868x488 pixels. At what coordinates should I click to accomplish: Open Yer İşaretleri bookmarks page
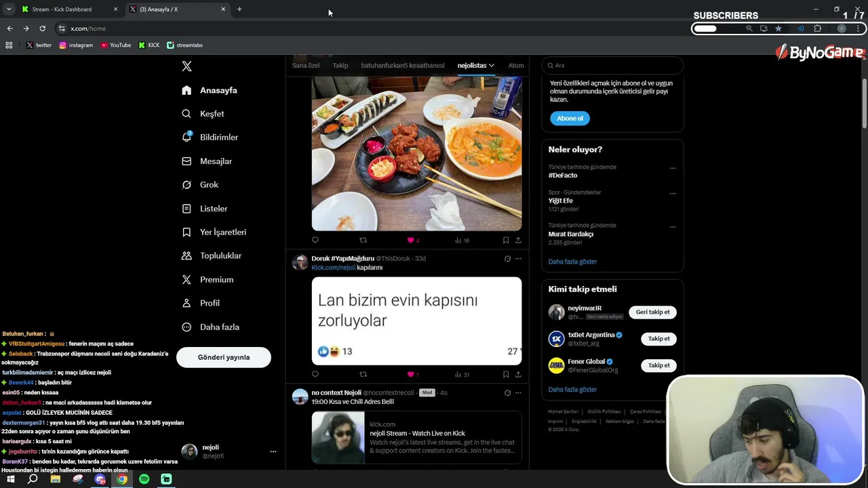pos(214,232)
